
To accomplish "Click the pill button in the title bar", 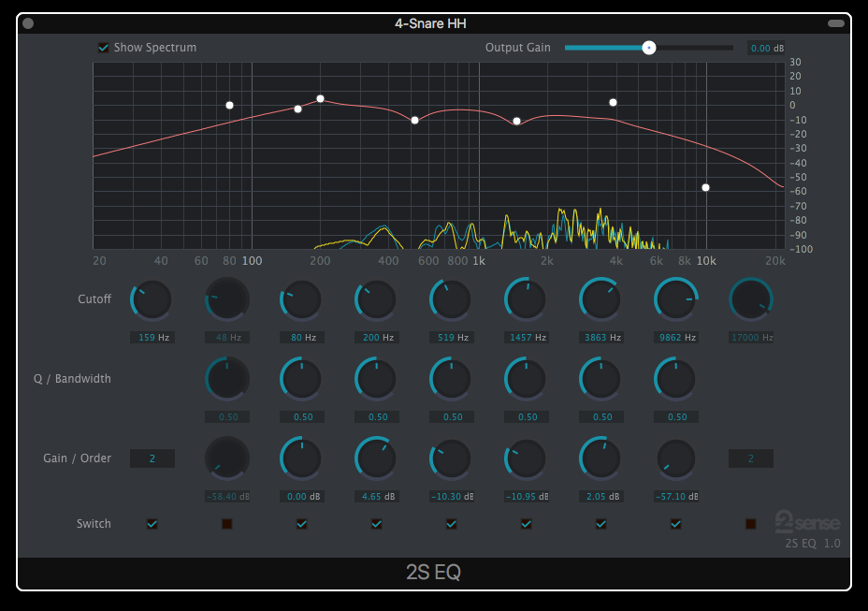I will pyautogui.click(x=835, y=23).
